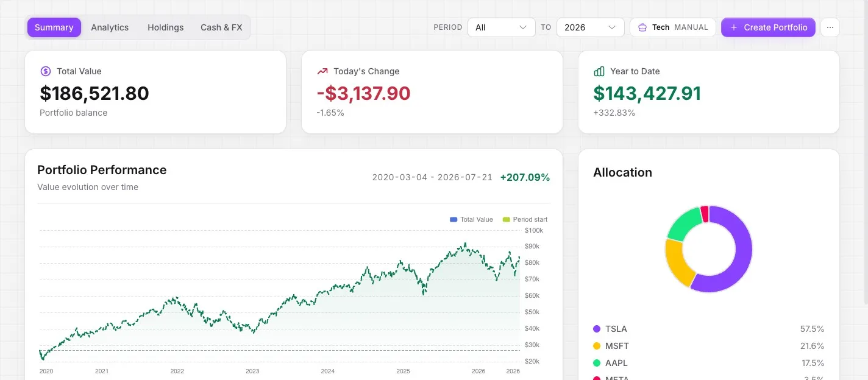868x380 pixels.
Task: Open the Holdings tab
Action: click(165, 27)
